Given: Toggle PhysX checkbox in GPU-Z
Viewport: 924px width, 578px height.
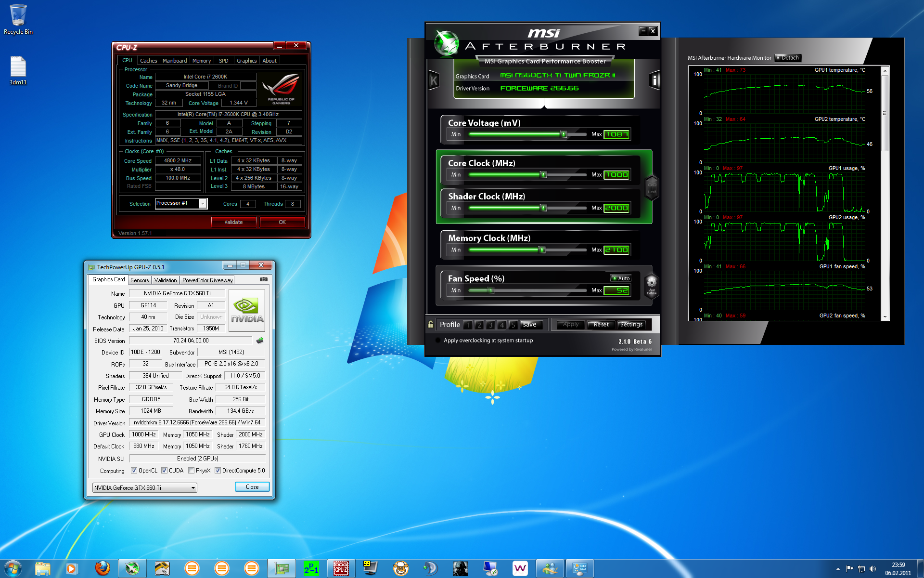Looking at the screenshot, I should point(191,471).
